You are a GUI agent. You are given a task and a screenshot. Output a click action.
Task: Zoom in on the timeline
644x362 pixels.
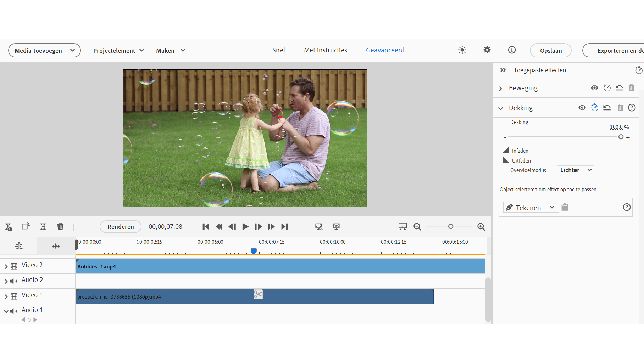click(481, 227)
